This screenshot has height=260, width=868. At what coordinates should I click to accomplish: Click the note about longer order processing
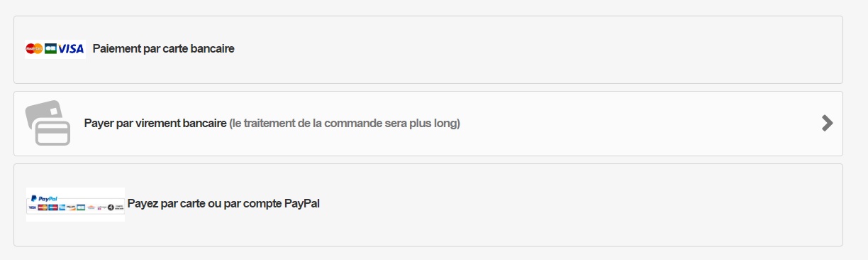[x=345, y=124]
